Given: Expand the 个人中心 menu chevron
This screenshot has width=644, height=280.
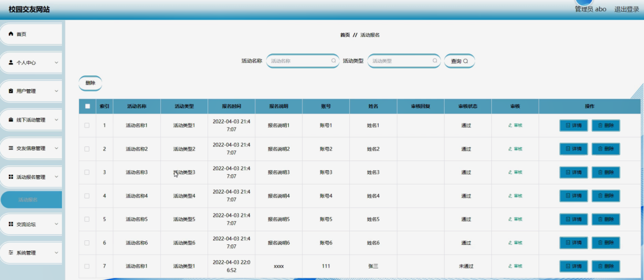Looking at the screenshot, I should coord(56,63).
